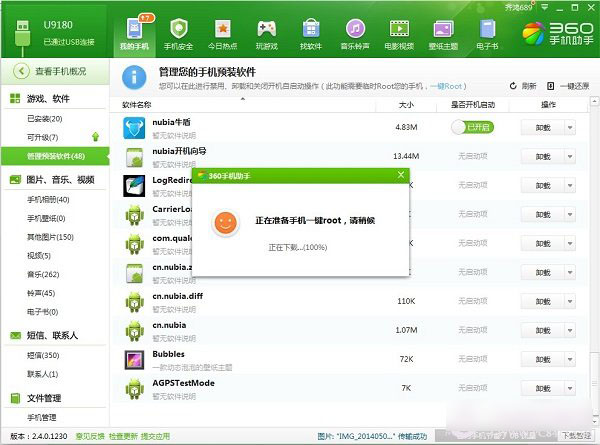600x445 pixels.
Task: Open the 音乐铃声 music note icon
Action: [x=355, y=28]
